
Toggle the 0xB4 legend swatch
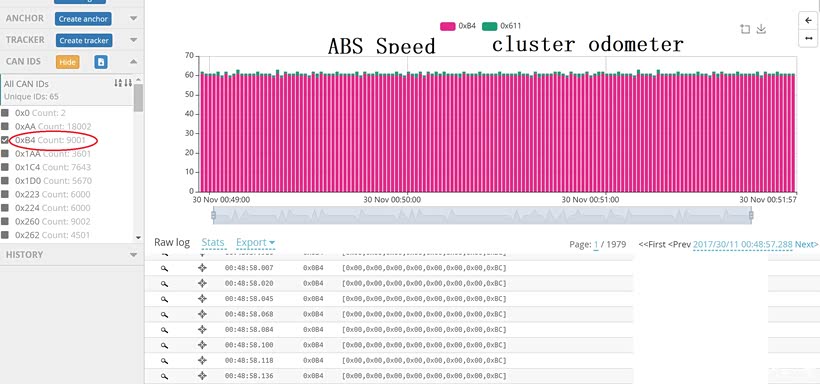click(448, 26)
